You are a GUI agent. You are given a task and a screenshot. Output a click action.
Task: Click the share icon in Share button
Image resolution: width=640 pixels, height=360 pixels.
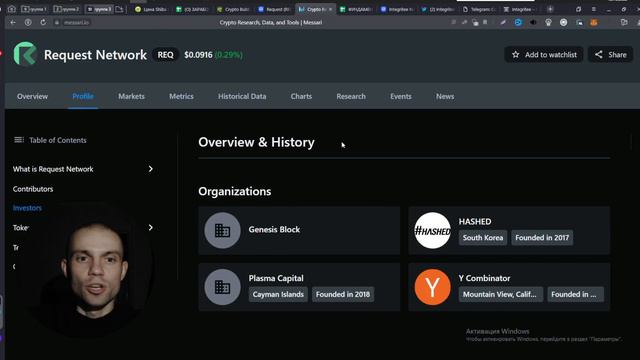[x=598, y=54]
